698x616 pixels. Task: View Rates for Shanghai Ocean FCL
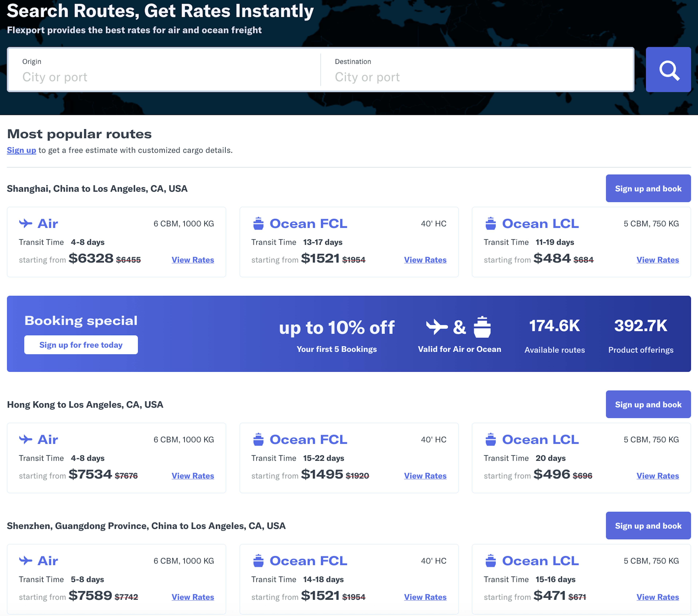pyautogui.click(x=425, y=260)
